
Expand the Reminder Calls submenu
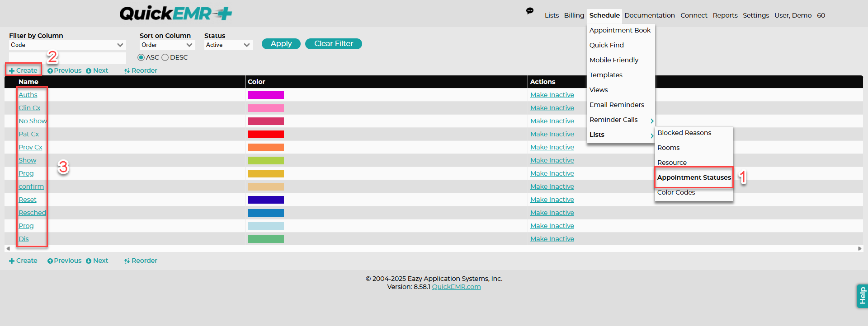pos(621,120)
